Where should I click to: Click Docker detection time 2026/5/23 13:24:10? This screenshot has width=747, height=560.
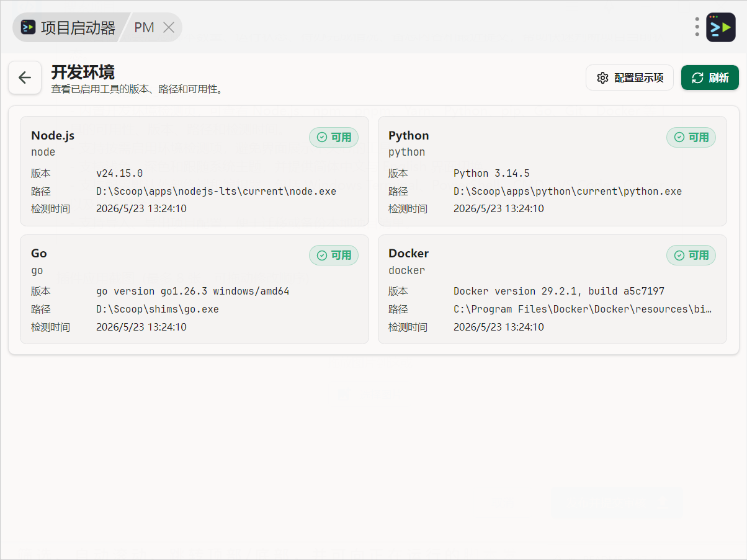[499, 327]
